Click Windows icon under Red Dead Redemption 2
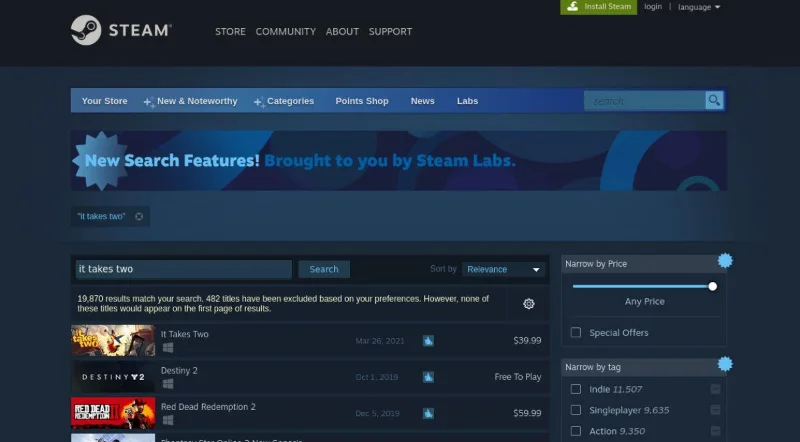This screenshot has height=442, width=800. click(167, 420)
